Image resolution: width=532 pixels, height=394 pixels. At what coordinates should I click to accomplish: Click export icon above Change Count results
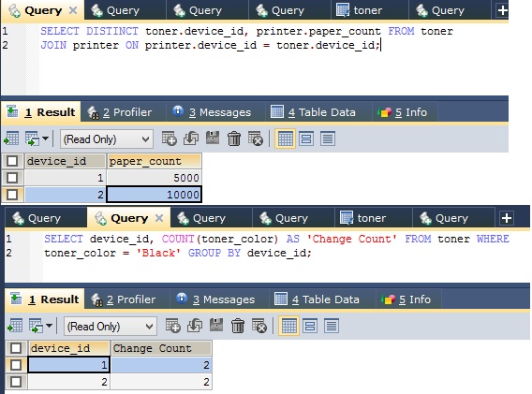pos(15,326)
